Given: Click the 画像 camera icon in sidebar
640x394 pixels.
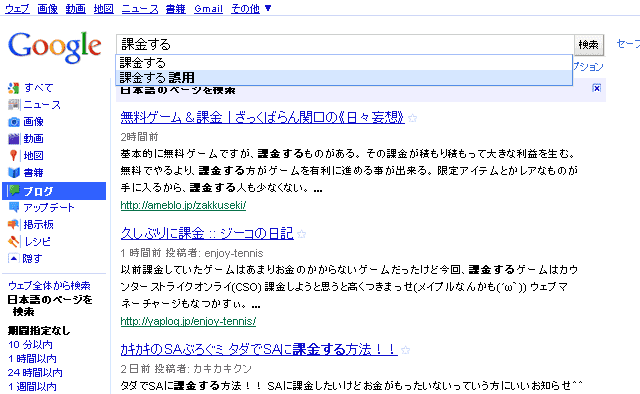Looking at the screenshot, I should 13,122.
